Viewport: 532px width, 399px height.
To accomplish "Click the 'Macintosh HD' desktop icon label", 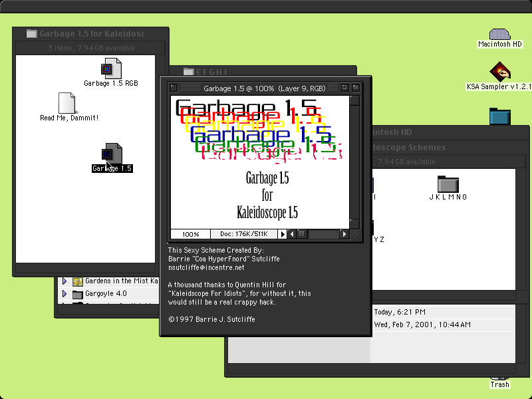I will point(500,44).
